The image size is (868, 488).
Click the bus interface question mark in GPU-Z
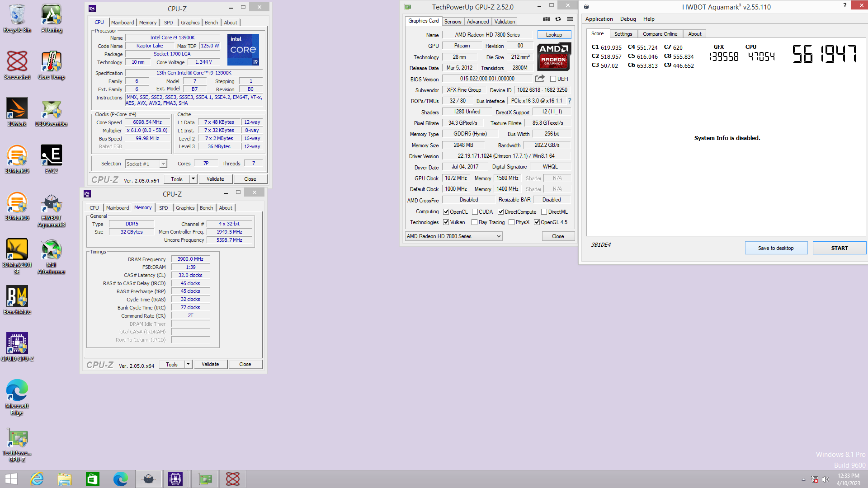[570, 101]
